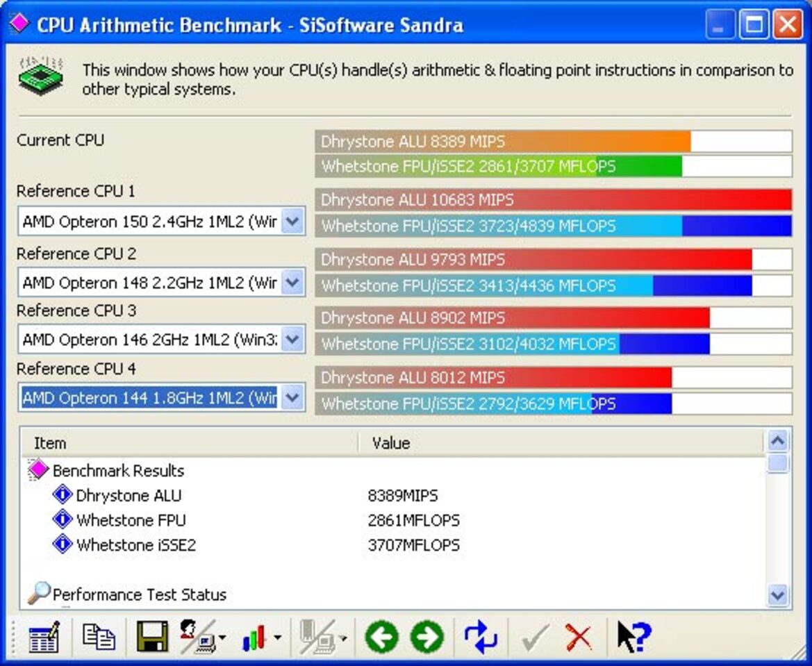
Task: Click the Dhrystone ALU 9793 MIPS bar
Action: tap(554, 260)
